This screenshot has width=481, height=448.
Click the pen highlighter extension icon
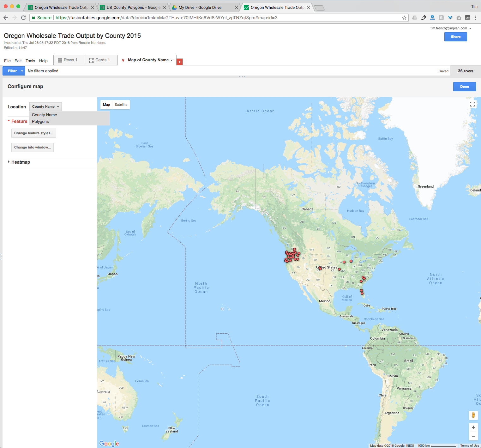click(x=424, y=18)
